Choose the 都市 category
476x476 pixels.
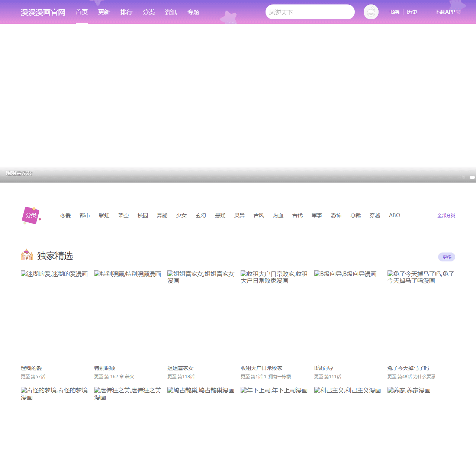tap(85, 215)
